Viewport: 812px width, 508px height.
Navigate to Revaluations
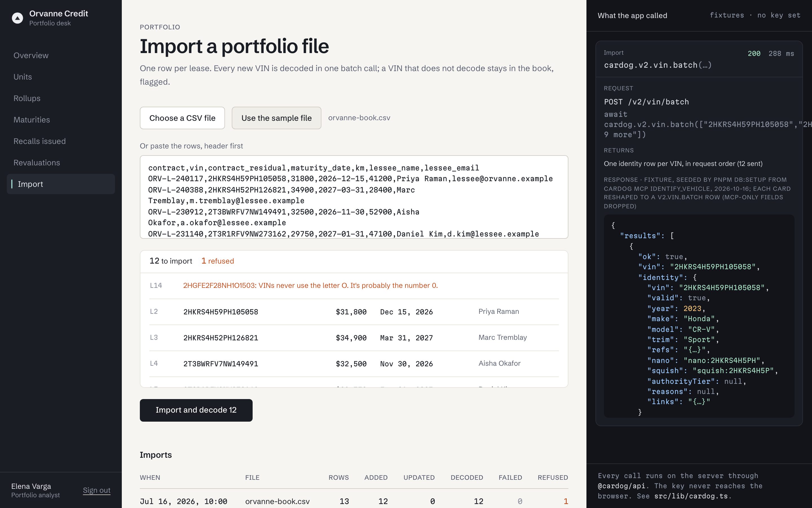(x=37, y=163)
